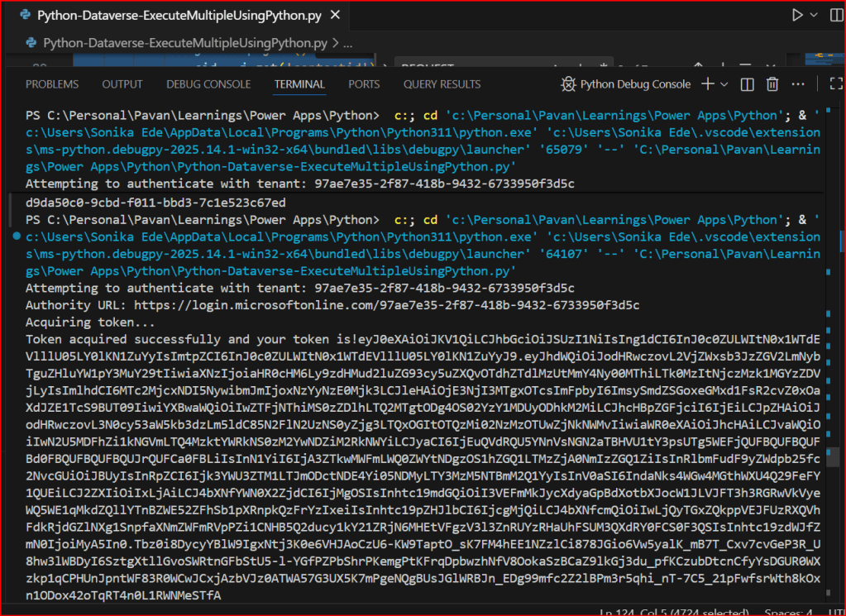Open terminal panel more actions menu

[x=799, y=84]
